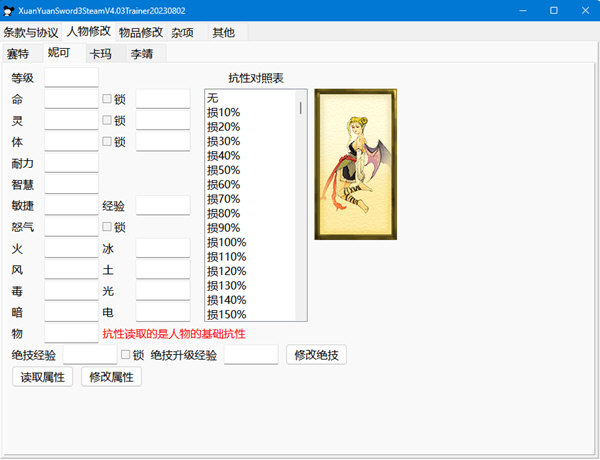Select 损50% in the resistance list
600x460 pixels.
pos(250,170)
